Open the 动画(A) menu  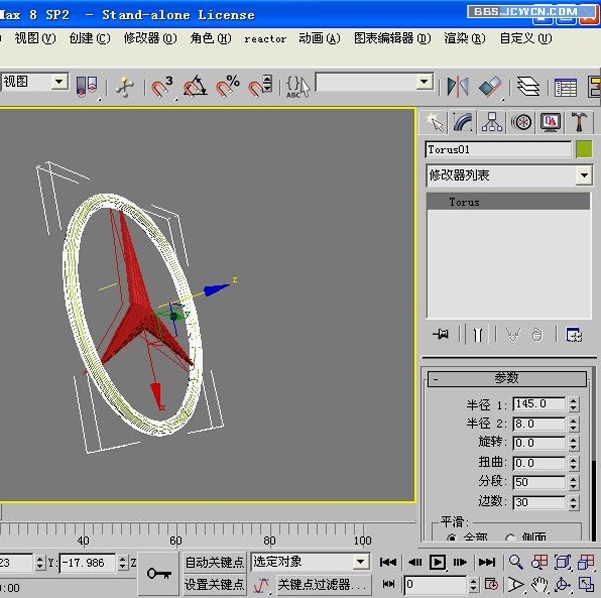(320, 38)
